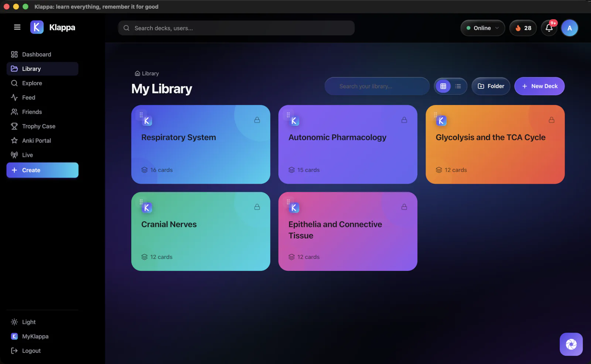Click the K badge on Autonomic Pharmacology deck
Viewport: 591px width, 364px height.
(x=294, y=121)
